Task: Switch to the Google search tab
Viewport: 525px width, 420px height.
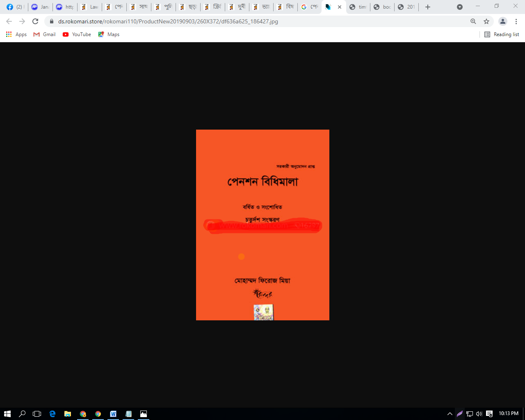Action: point(310,7)
